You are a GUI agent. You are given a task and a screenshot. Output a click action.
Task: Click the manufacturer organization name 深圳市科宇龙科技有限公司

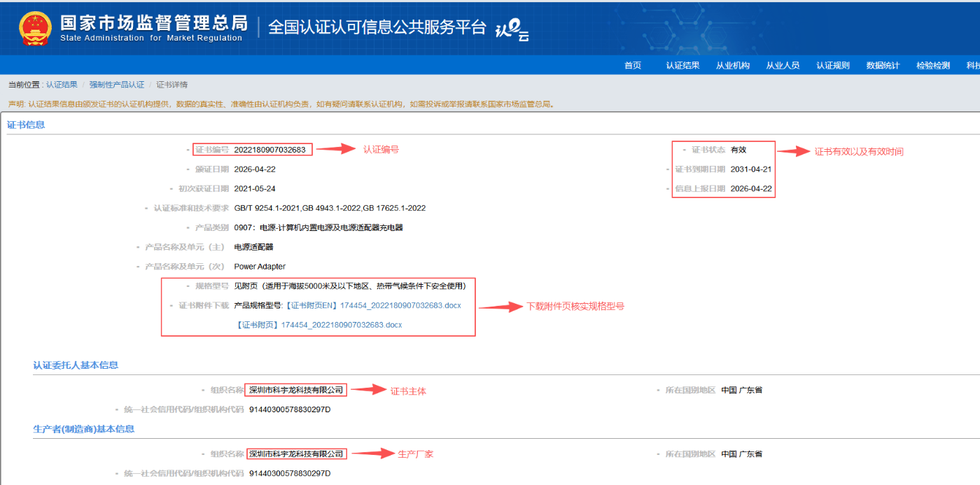297,454
